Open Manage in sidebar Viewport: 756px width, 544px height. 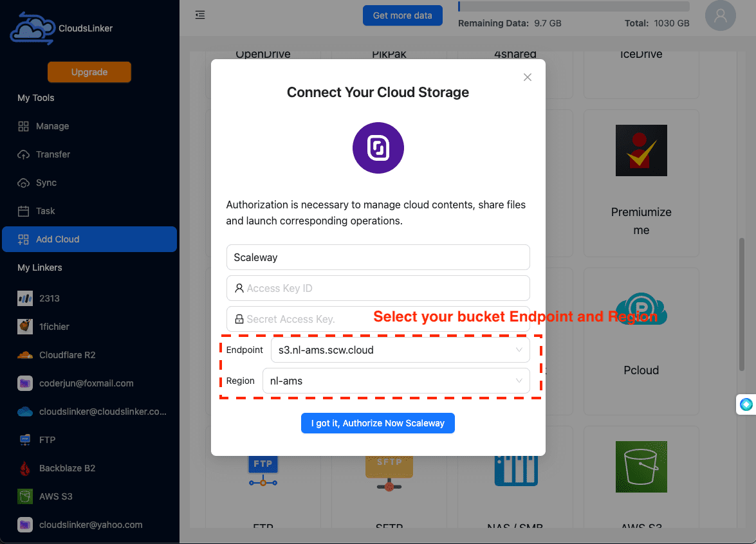pos(89,126)
